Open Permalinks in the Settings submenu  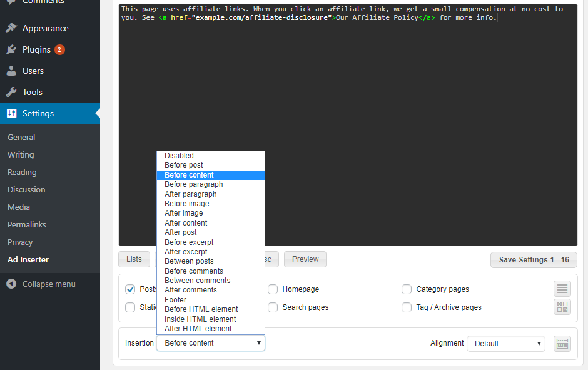point(27,224)
